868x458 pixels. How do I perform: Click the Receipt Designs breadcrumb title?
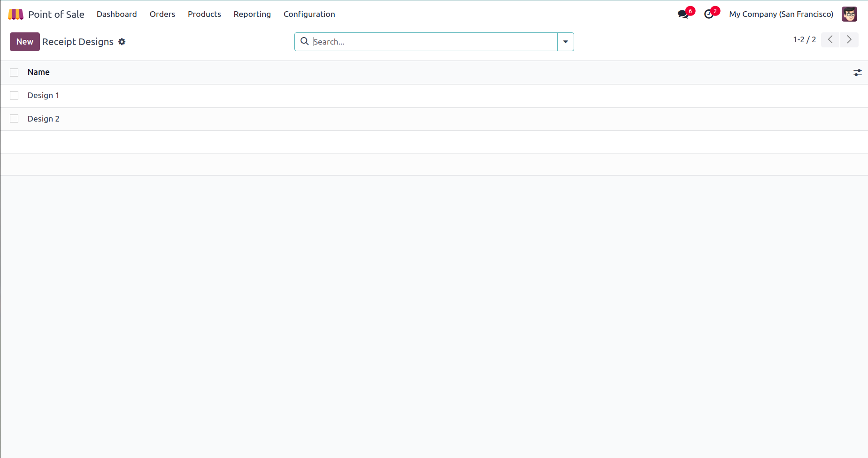tap(78, 42)
